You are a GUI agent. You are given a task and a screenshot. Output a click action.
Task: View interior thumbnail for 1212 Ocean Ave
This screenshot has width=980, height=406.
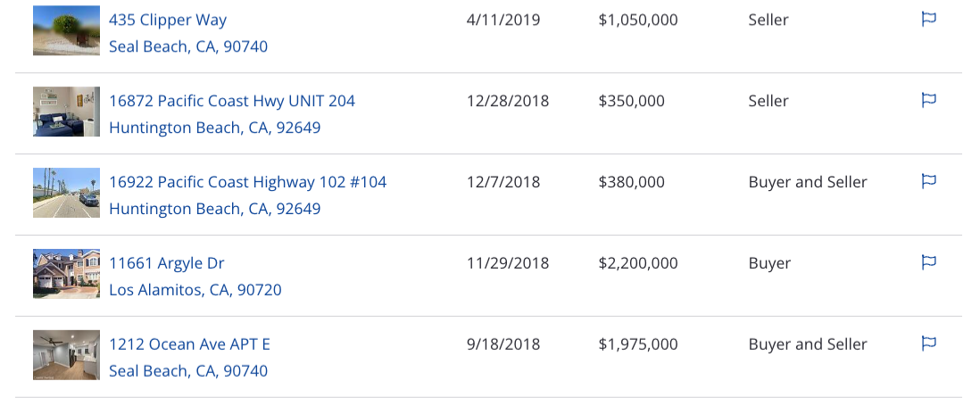66,355
